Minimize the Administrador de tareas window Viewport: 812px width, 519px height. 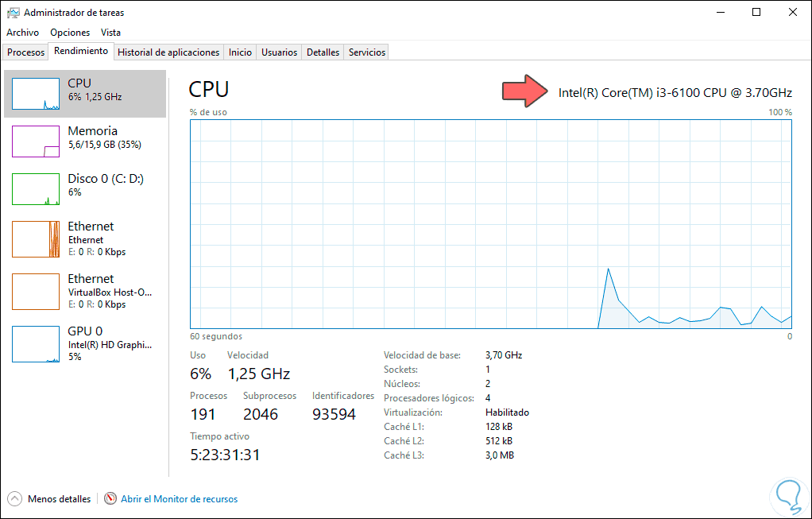[x=720, y=13]
